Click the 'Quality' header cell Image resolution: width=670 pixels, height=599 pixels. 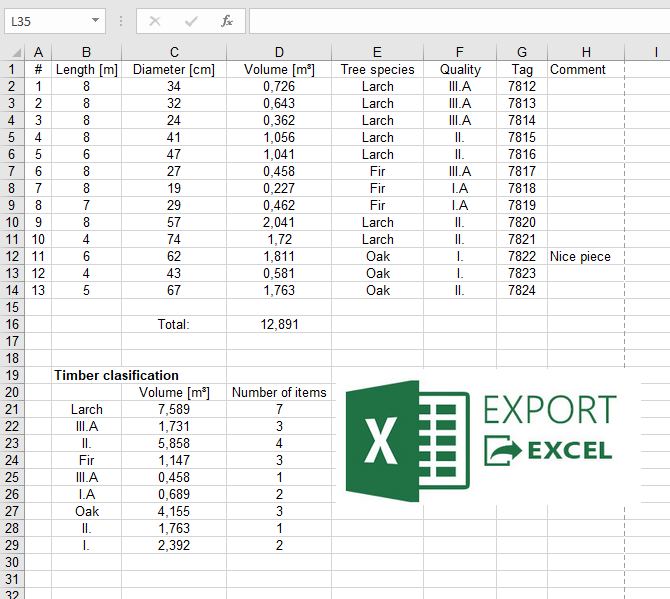pyautogui.click(x=460, y=69)
